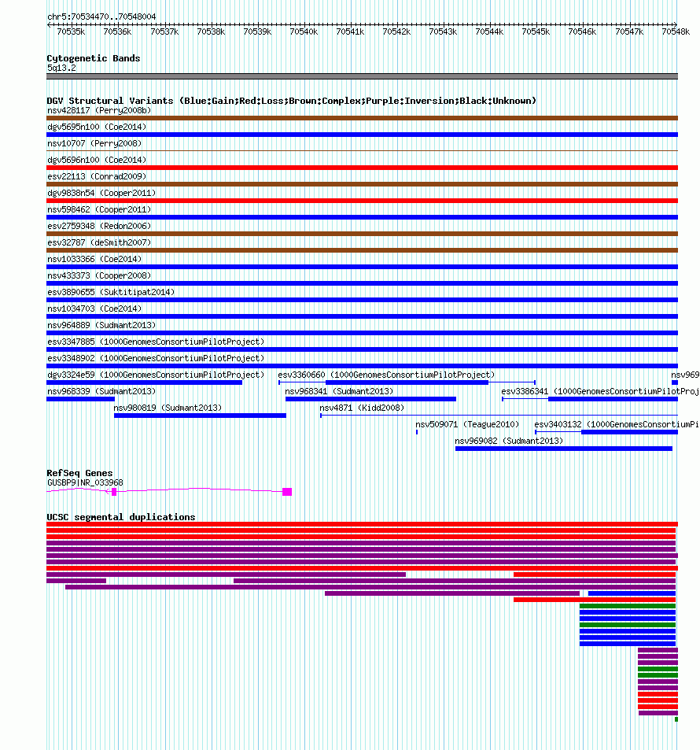Select the 70538k position on the ruler

coord(211,31)
